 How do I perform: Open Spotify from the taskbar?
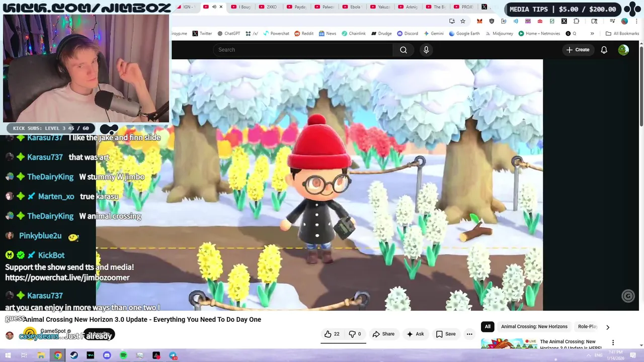pos(123,355)
